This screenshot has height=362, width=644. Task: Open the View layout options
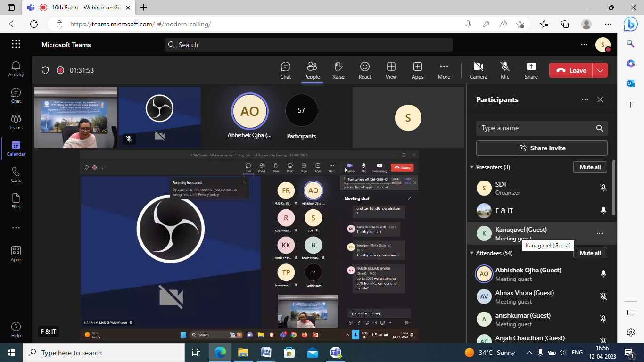pyautogui.click(x=391, y=70)
